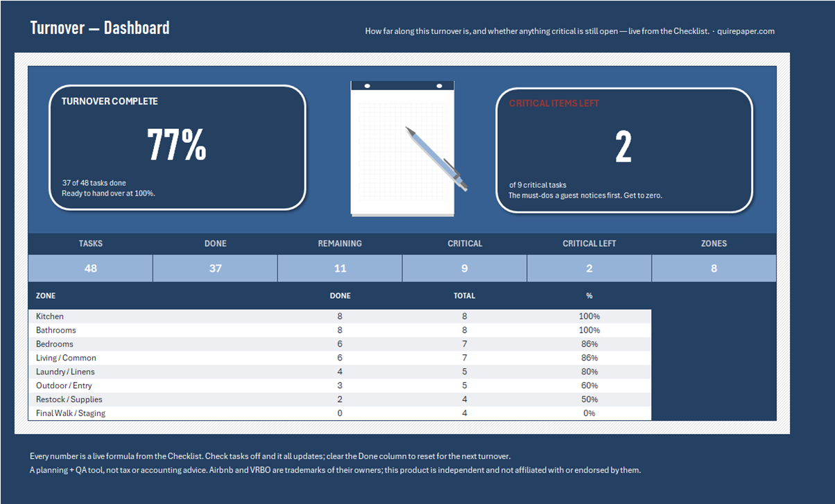
Task: Click the Final Walk / Staging done value 0
Action: tap(340, 413)
